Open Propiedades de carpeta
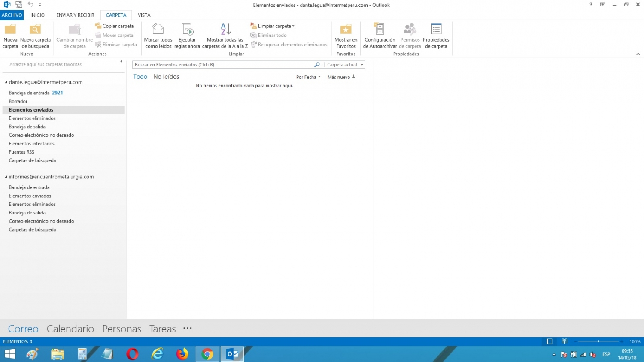 pyautogui.click(x=436, y=36)
